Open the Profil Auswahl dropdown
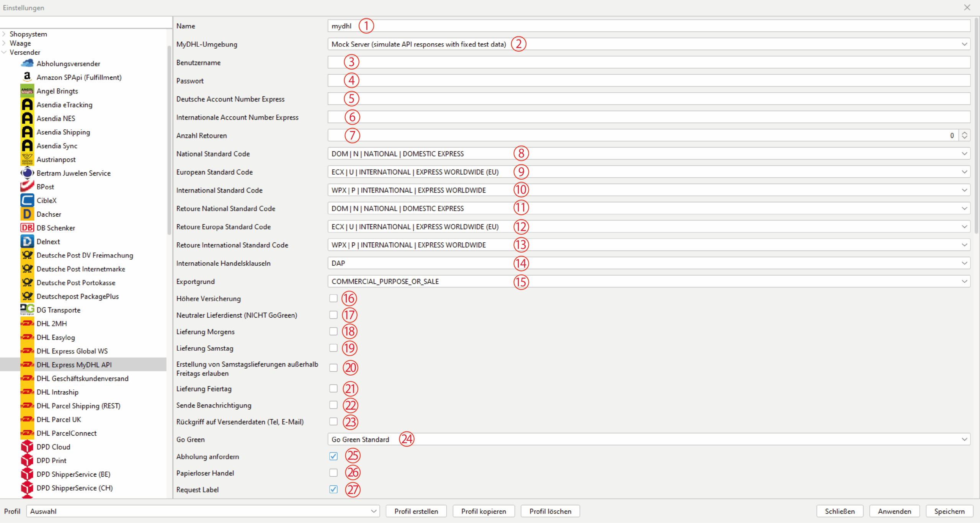 203,511
